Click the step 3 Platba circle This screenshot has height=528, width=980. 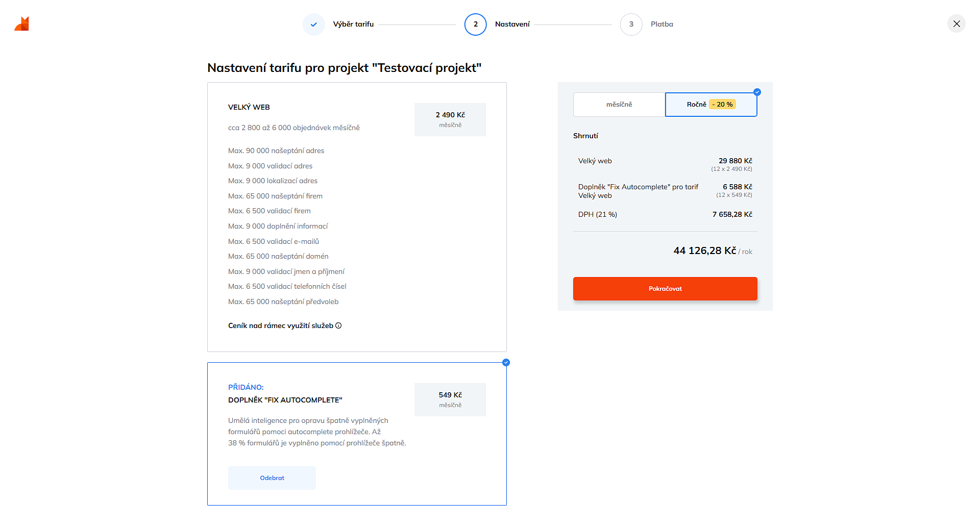(631, 24)
